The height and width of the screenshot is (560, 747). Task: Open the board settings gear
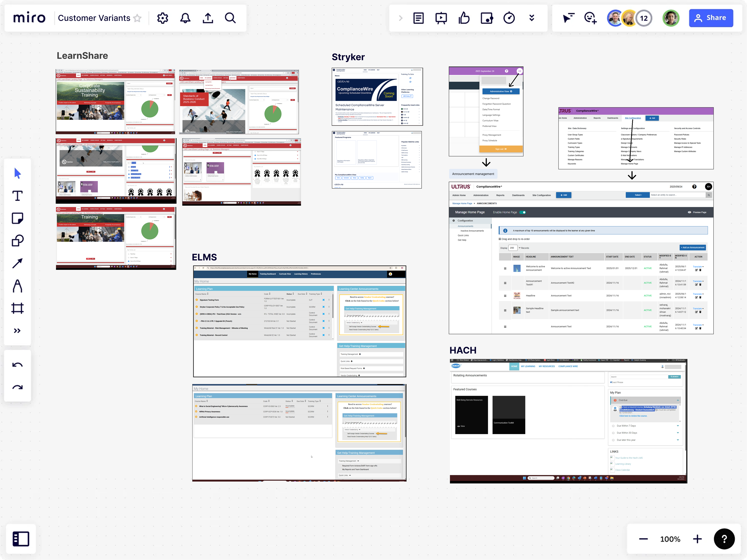162,18
